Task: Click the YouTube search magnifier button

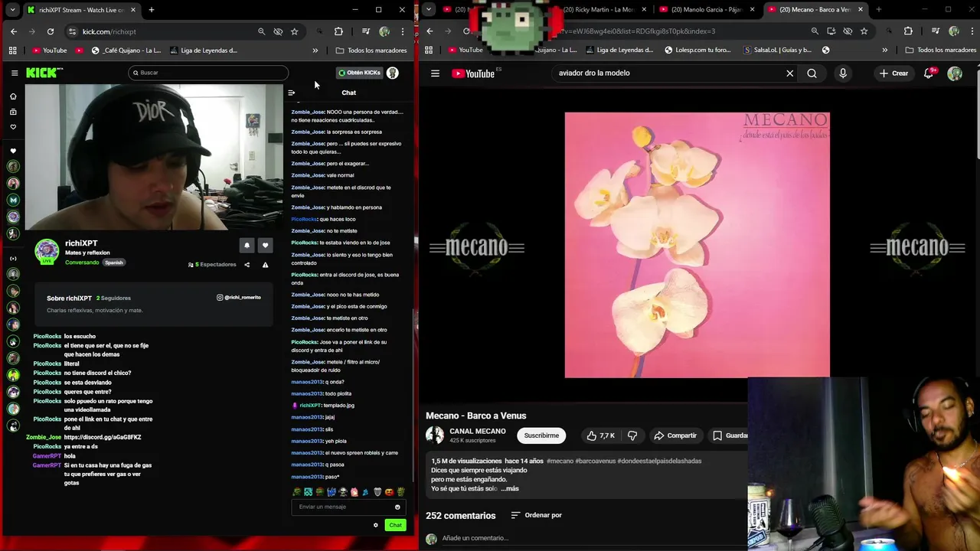Action: [812, 73]
